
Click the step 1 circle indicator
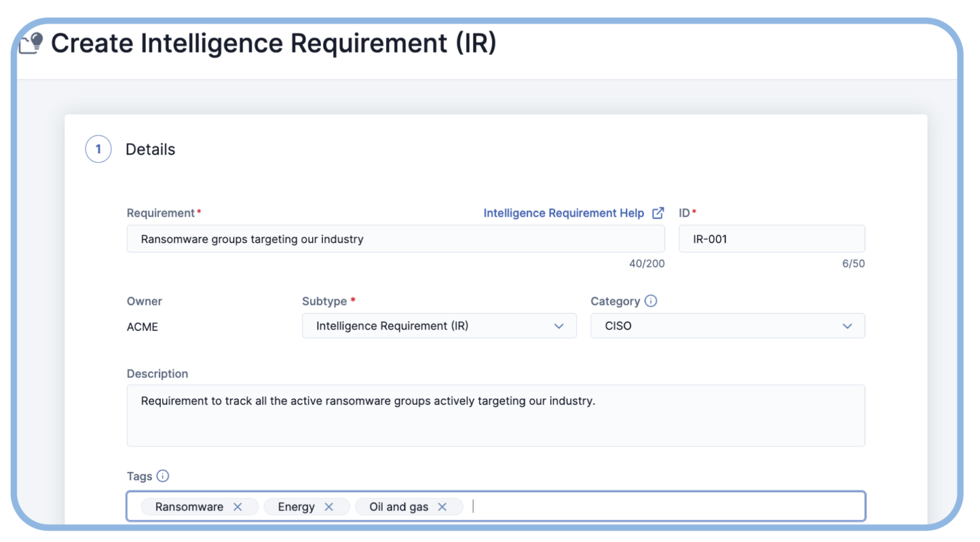tap(98, 149)
